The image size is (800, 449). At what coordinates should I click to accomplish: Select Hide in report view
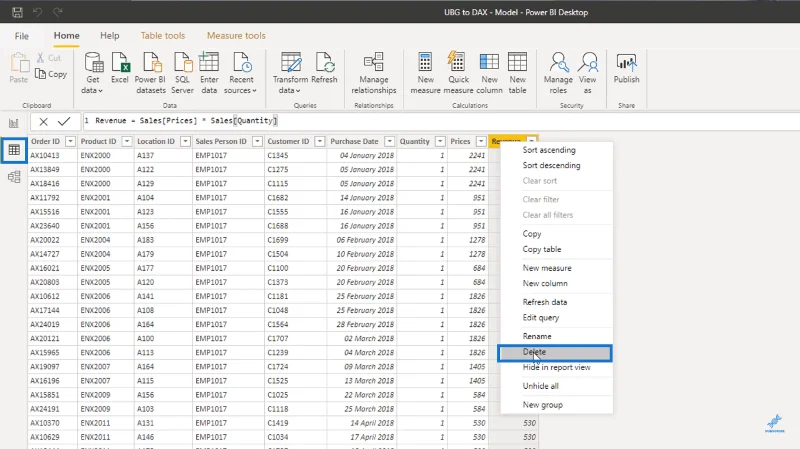coord(556,367)
